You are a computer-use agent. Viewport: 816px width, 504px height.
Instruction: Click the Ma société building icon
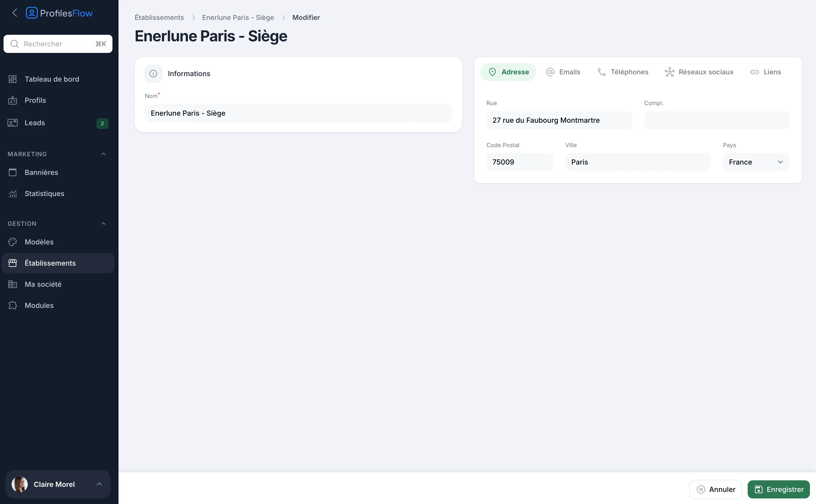[13, 284]
